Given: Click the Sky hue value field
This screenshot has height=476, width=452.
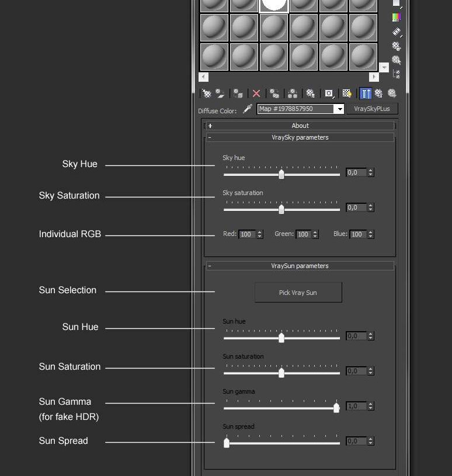Looking at the screenshot, I should tap(356, 172).
